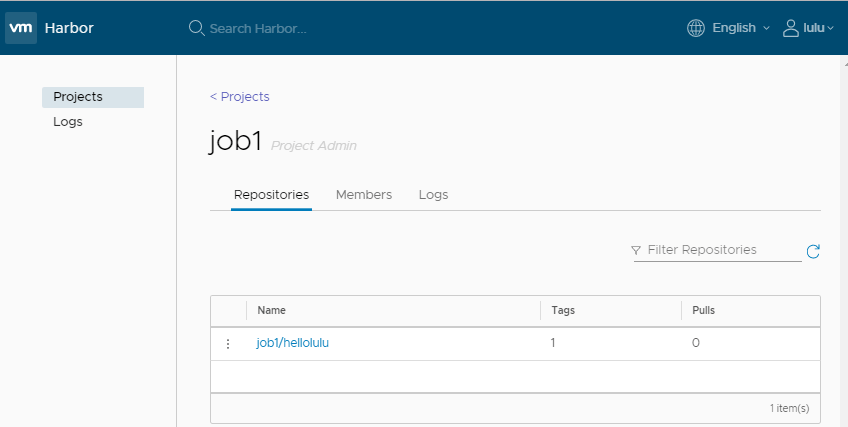848x427 pixels.
Task: Open the job1/hellolulu repository link
Action: point(293,343)
